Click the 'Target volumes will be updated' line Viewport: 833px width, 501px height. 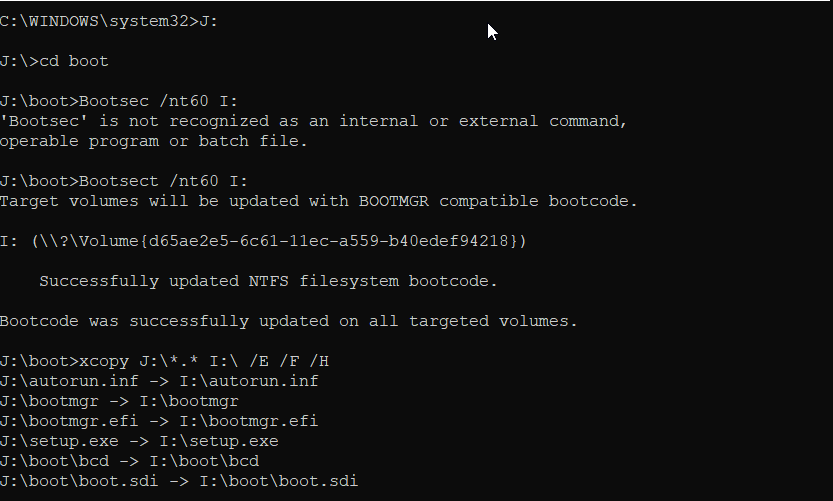318,201
